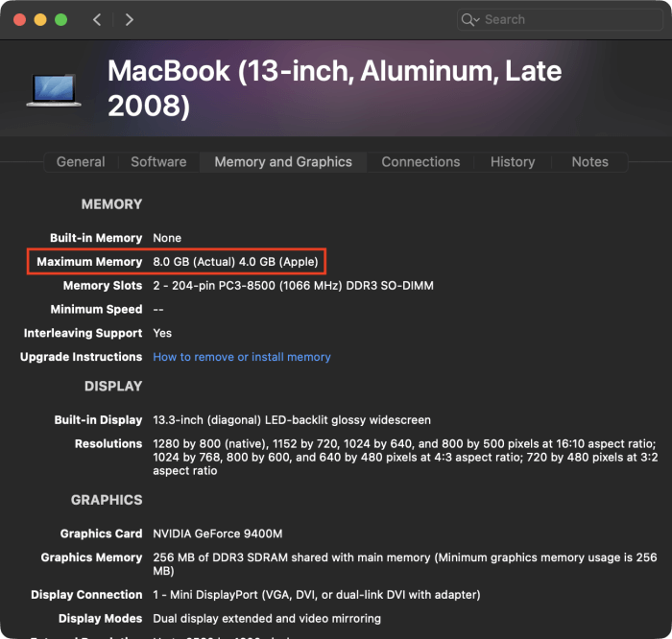
Task: Close the window with red button
Action: [20, 20]
